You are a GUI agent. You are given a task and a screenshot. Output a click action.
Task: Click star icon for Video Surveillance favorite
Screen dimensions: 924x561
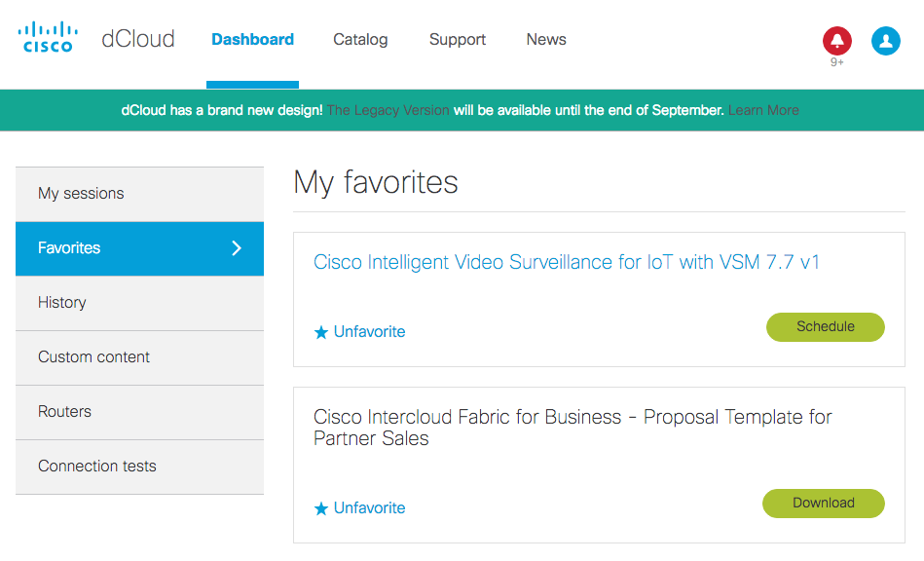click(x=321, y=332)
